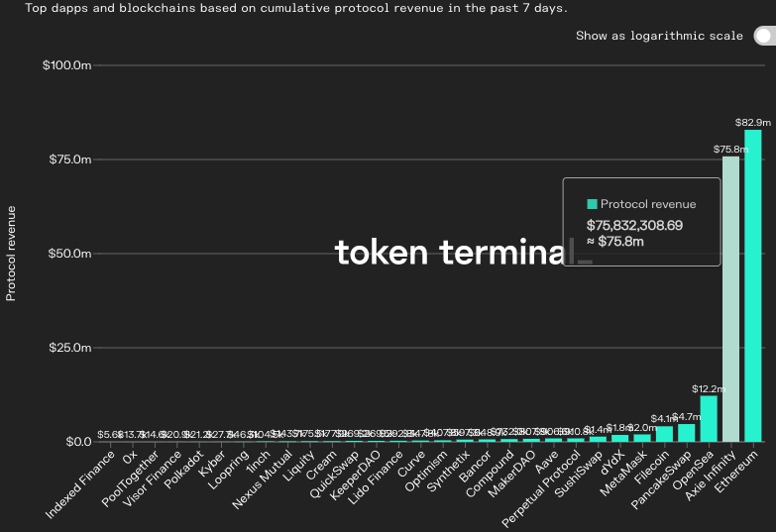Click the Curve x-axis label
776x532 pixels.
[x=409, y=464]
